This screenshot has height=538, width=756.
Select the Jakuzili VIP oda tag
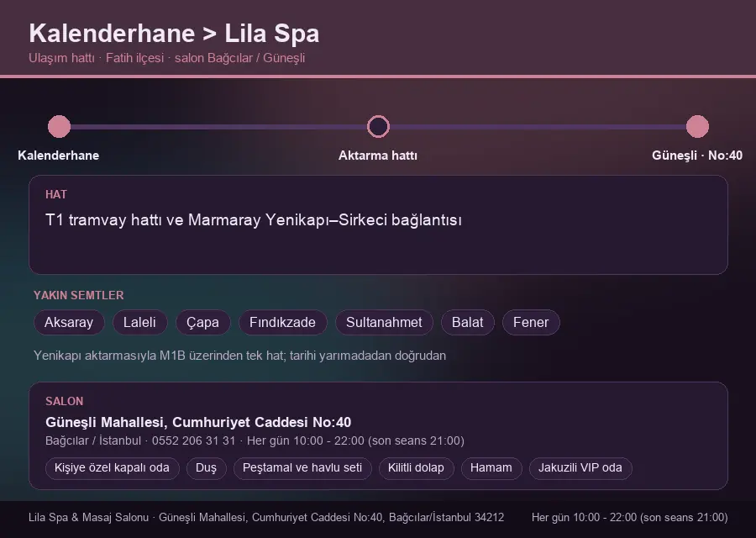pyautogui.click(x=580, y=468)
